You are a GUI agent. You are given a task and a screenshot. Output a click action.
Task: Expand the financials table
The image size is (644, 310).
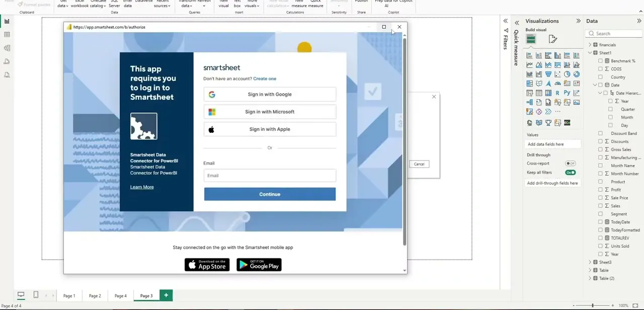coord(590,45)
